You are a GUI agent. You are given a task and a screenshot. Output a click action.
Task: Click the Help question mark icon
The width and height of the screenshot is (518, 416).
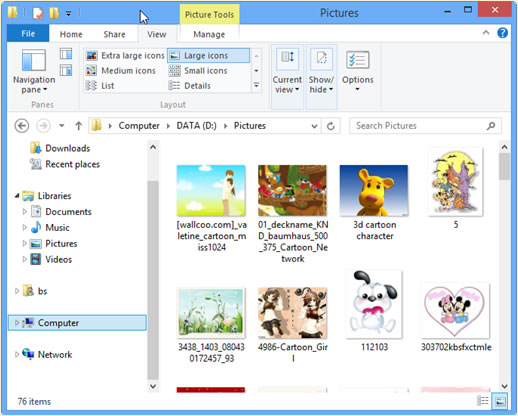(x=502, y=33)
